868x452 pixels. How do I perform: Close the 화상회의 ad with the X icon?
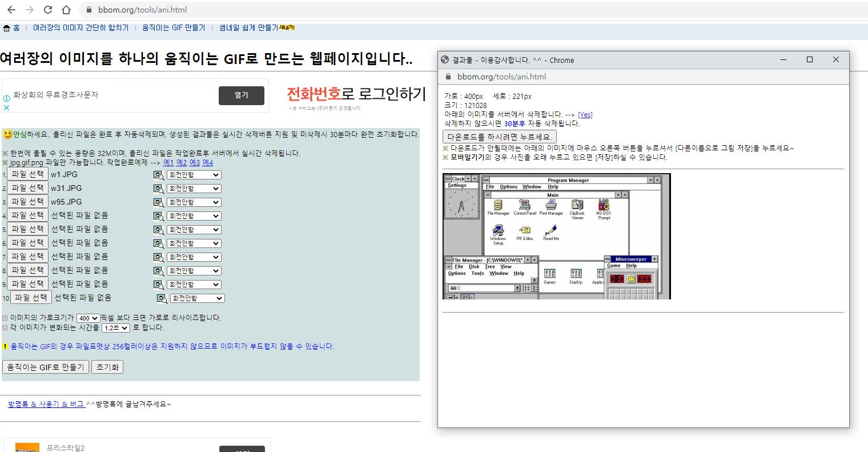7,107
